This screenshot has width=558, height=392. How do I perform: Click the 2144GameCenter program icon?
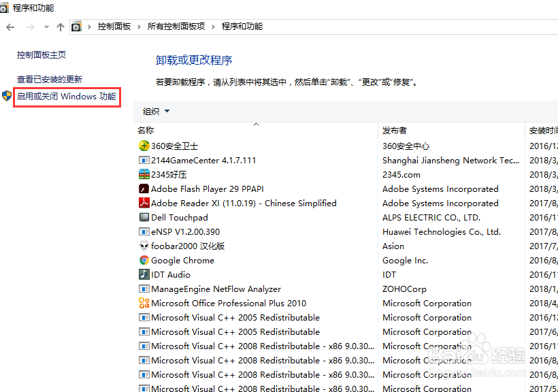[144, 160]
